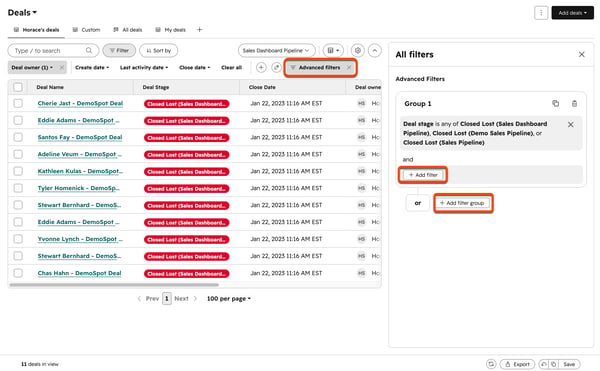Screen dimensions: 600x371
Task: Check the Adeline Veum deal row
Action: (18, 154)
